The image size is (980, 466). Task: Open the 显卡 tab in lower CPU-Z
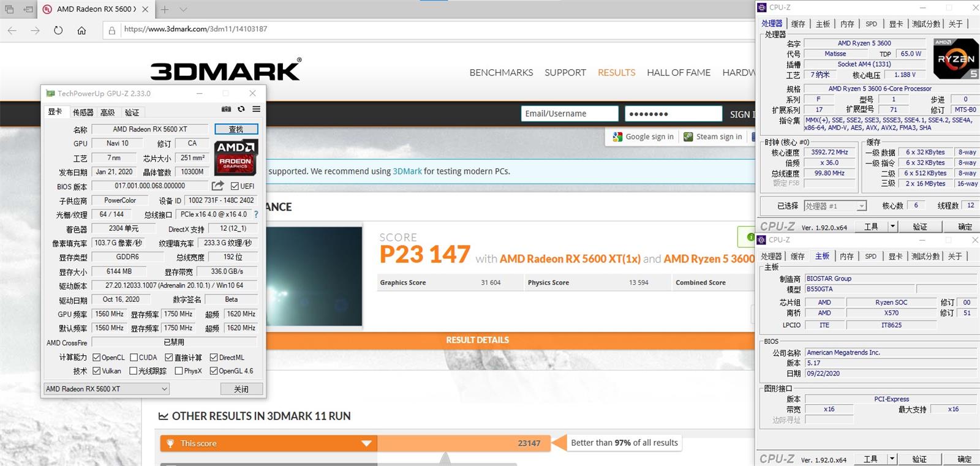click(895, 256)
